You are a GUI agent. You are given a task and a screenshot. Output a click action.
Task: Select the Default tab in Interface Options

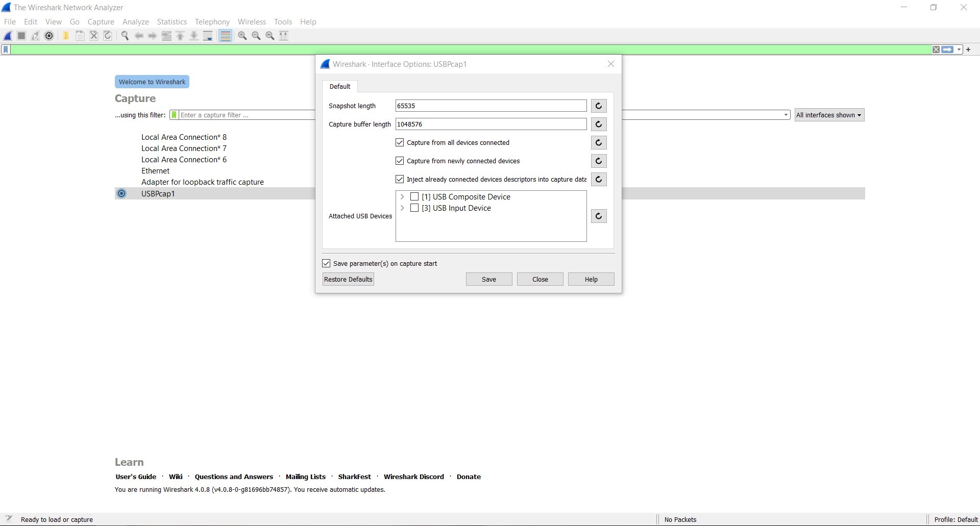[x=340, y=86]
